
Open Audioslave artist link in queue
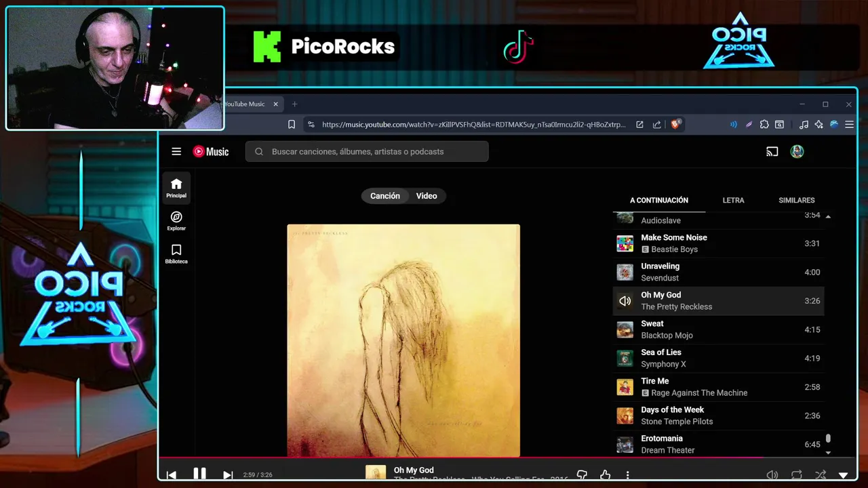pyautogui.click(x=660, y=220)
